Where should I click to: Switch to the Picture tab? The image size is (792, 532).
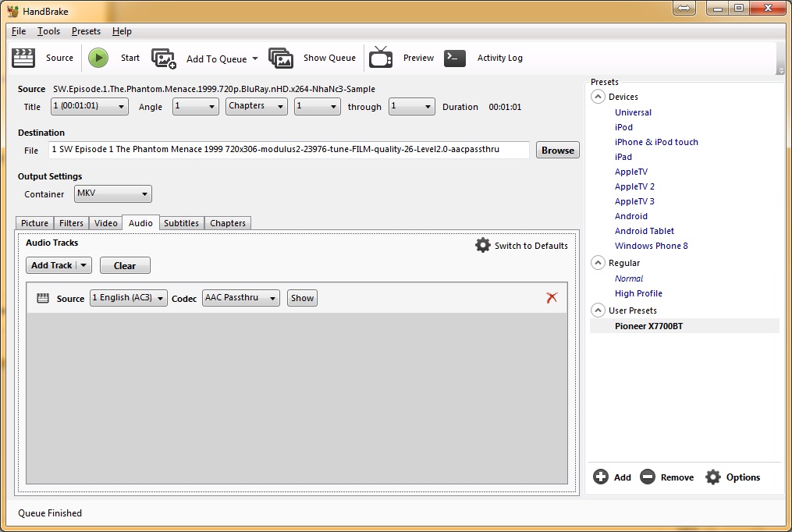click(35, 223)
